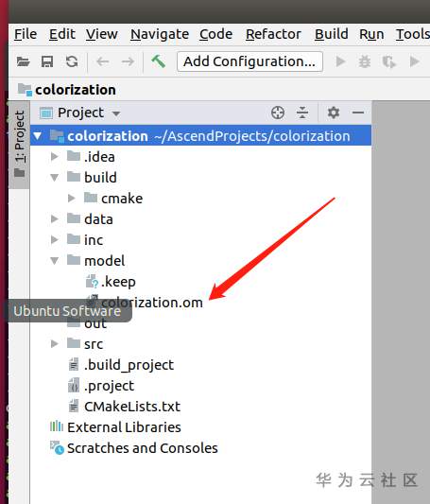Open the Refactor menu
Image resolution: width=430 pixels, height=504 pixels.
(x=273, y=34)
